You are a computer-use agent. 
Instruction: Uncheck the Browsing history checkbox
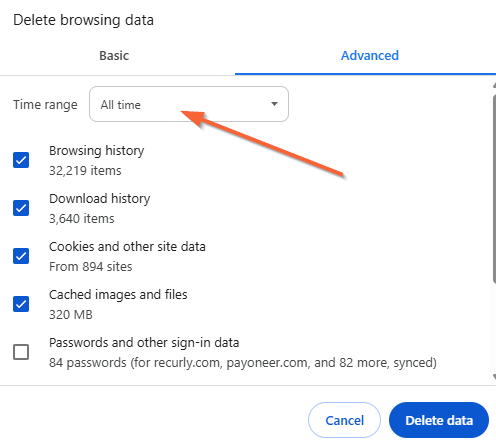pyautogui.click(x=21, y=160)
